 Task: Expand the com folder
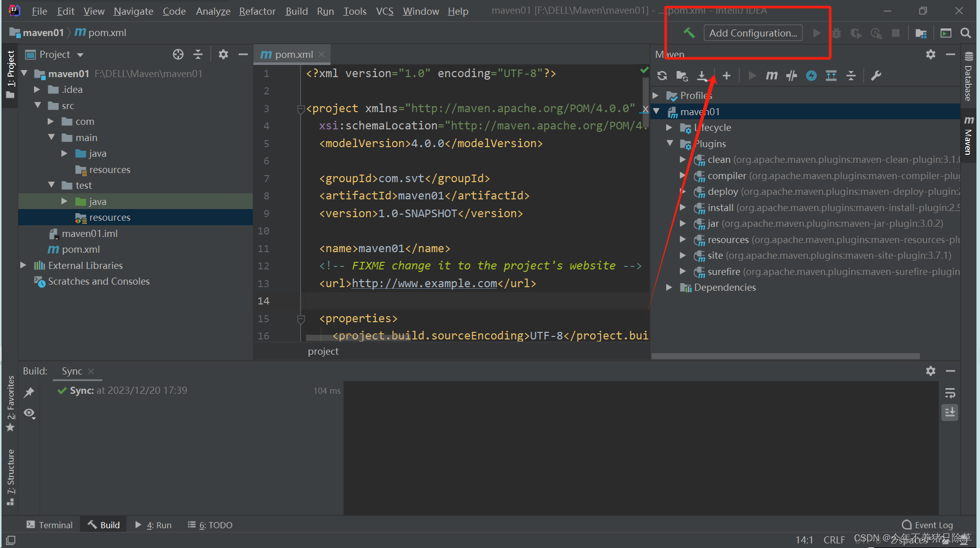pos(51,121)
